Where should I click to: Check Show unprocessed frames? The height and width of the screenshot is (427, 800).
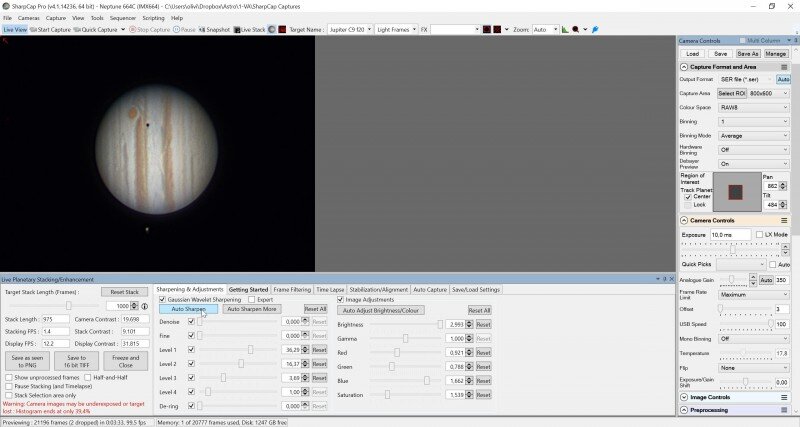9,378
